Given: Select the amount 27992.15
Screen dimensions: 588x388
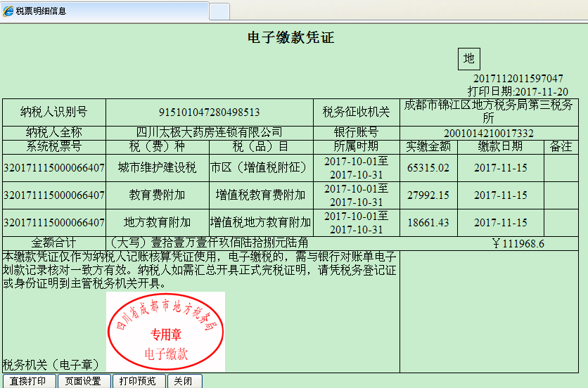Looking at the screenshot, I should [x=428, y=195].
